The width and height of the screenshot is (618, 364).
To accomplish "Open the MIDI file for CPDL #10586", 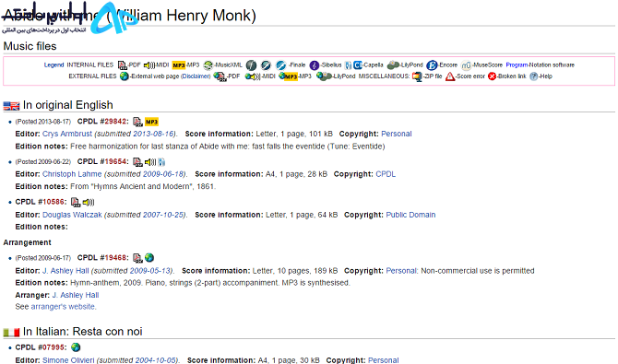I will click(x=89, y=202).
